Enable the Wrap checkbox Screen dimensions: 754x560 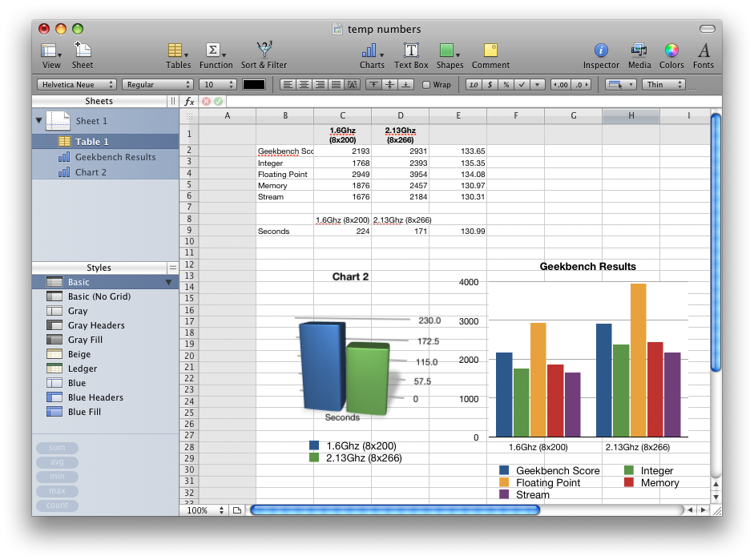pyautogui.click(x=424, y=84)
